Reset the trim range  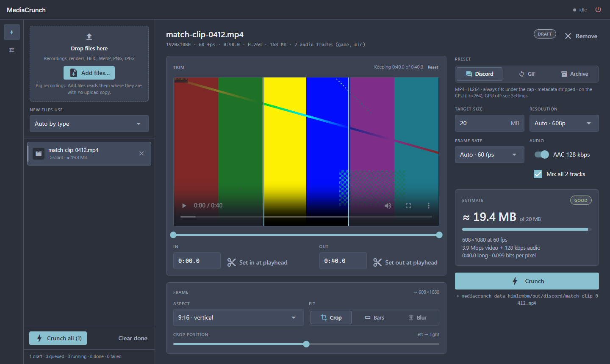click(x=433, y=67)
